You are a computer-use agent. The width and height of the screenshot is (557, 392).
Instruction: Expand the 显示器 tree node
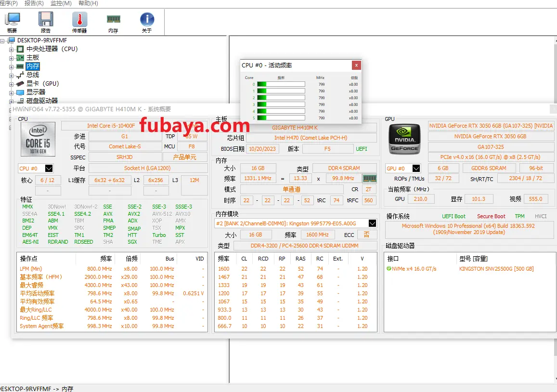pos(12,93)
